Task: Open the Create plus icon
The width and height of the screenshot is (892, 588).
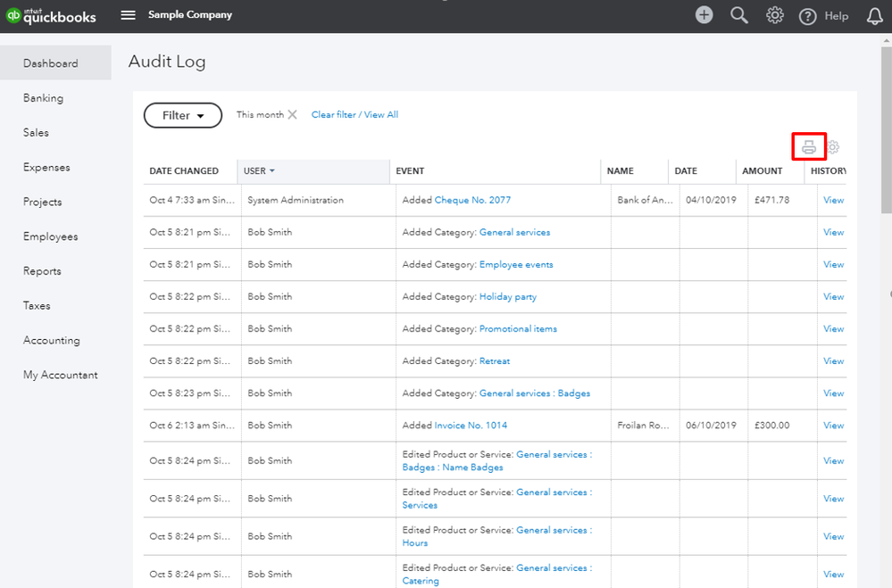Action: click(704, 15)
